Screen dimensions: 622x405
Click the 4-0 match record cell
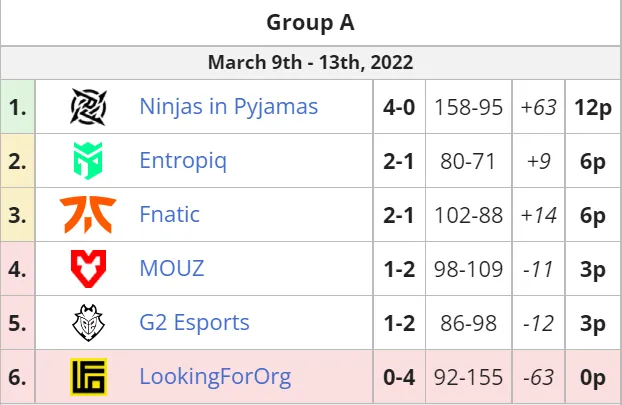point(399,107)
